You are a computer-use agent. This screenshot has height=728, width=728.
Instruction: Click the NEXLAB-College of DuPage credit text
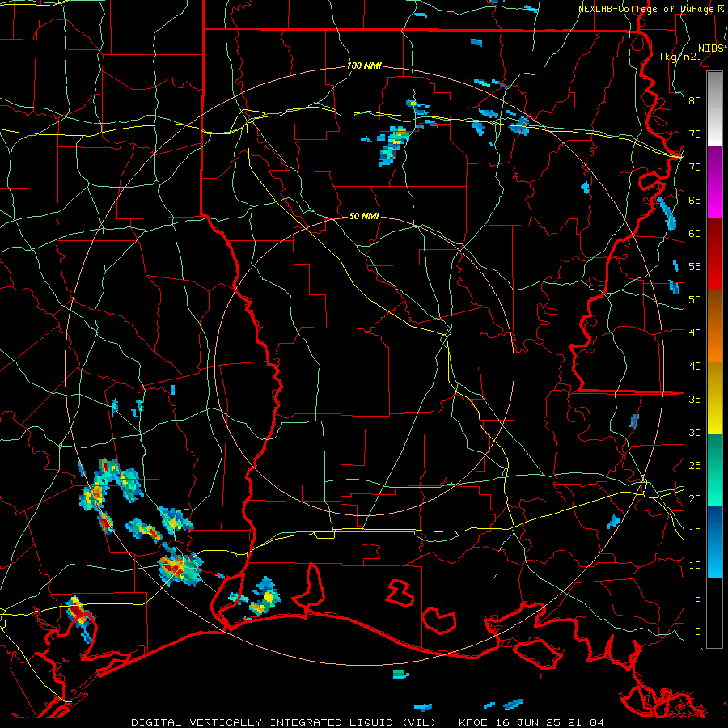tap(645, 9)
